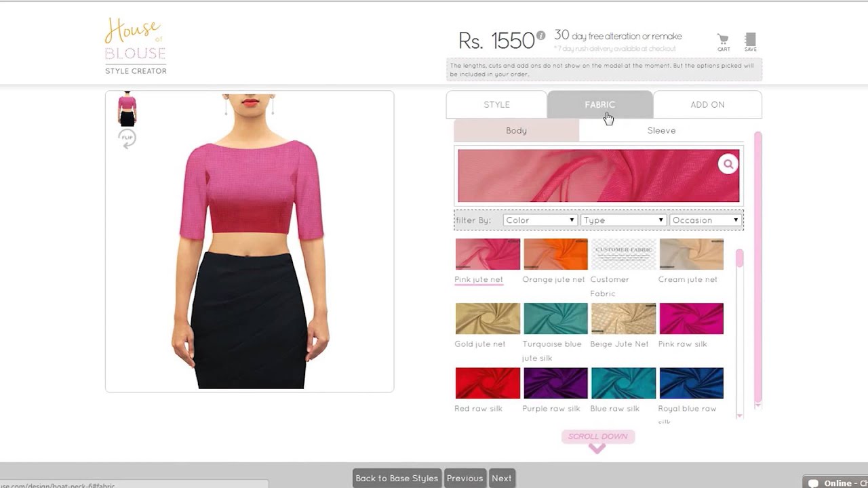The width and height of the screenshot is (868, 488).
Task: Click the Gold jute net text label
Action: click(479, 344)
